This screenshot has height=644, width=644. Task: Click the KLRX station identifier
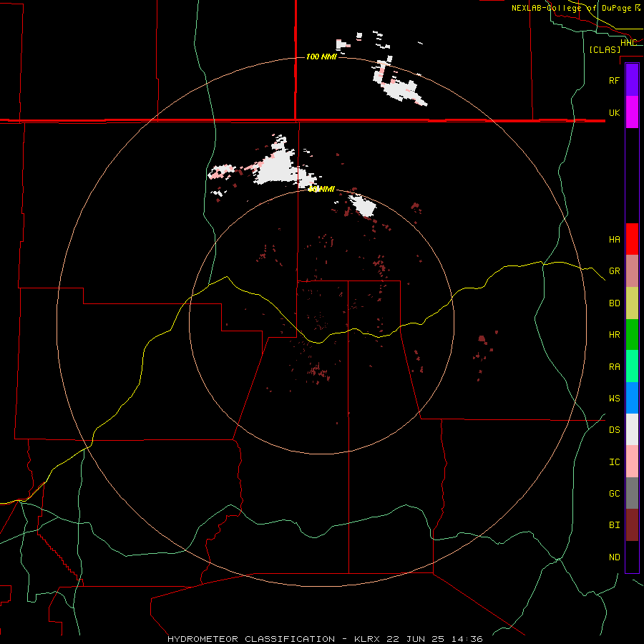point(367,639)
